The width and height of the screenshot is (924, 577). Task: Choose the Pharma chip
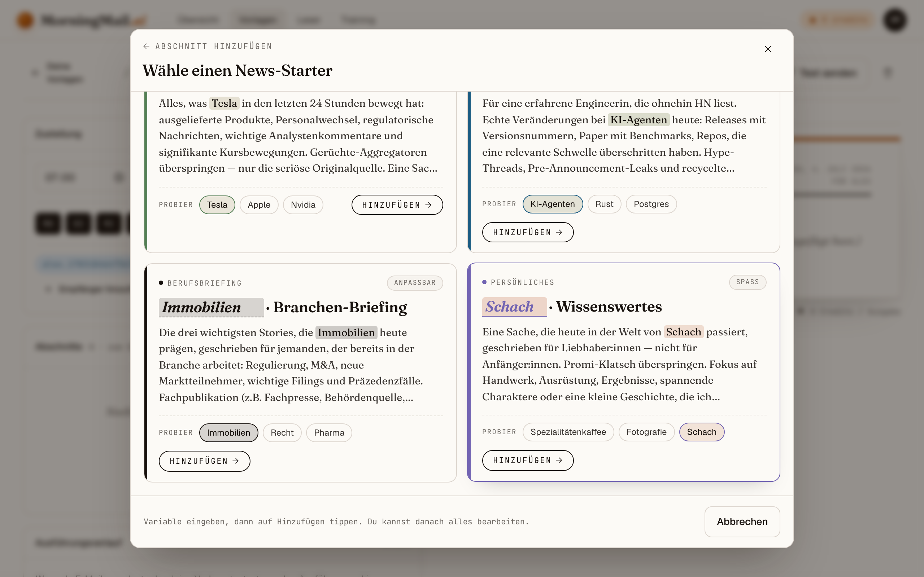pos(329,433)
